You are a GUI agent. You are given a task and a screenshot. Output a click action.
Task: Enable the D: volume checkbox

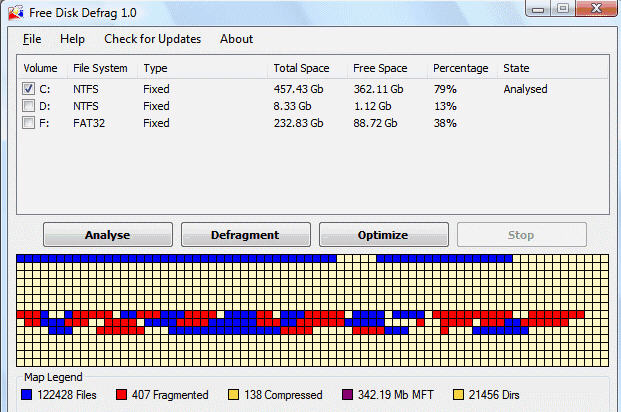28,106
